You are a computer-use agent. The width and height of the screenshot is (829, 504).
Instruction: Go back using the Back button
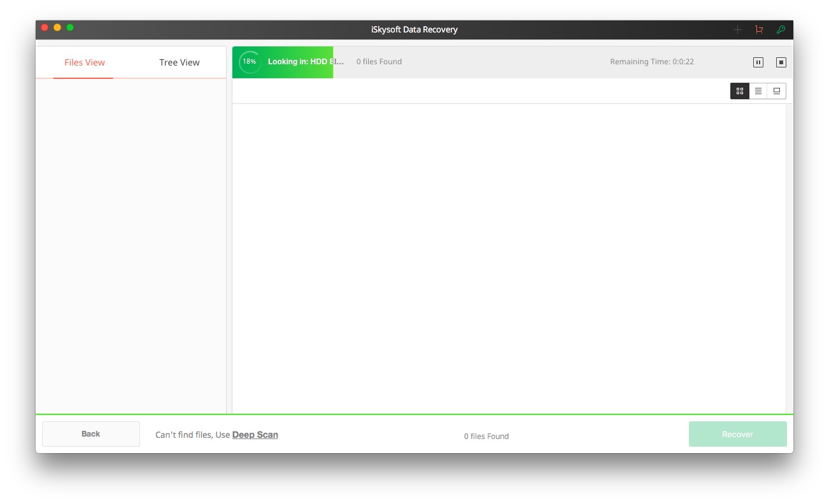(90, 434)
